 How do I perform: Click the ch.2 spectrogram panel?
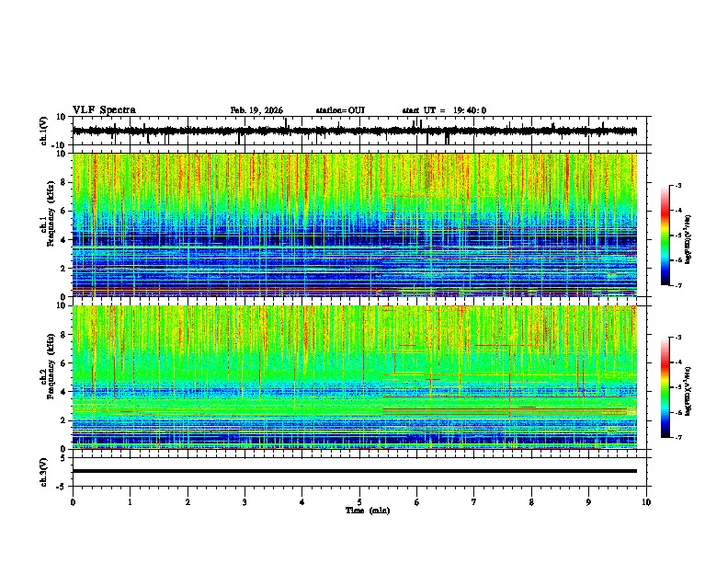click(x=355, y=377)
